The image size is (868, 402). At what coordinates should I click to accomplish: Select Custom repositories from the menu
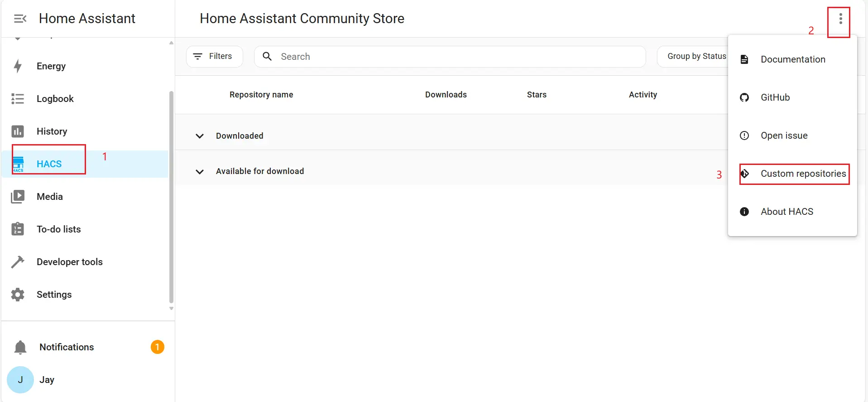(x=802, y=174)
